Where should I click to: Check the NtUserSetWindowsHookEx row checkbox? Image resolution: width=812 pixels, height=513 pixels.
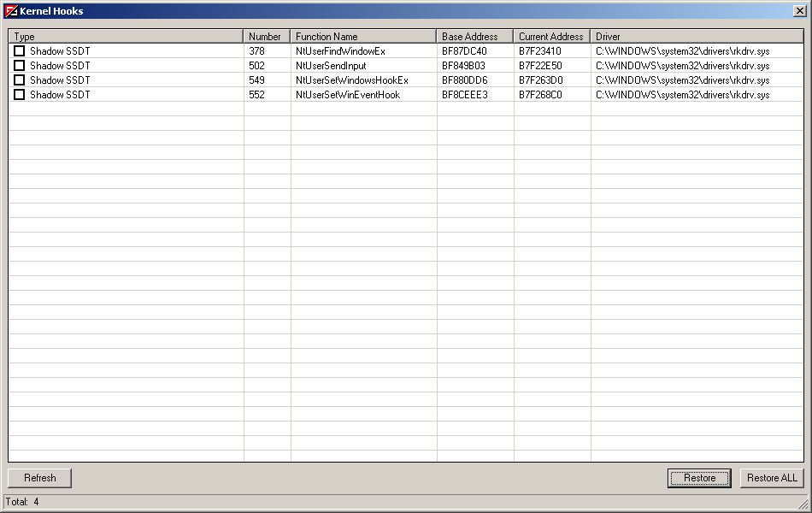19,80
